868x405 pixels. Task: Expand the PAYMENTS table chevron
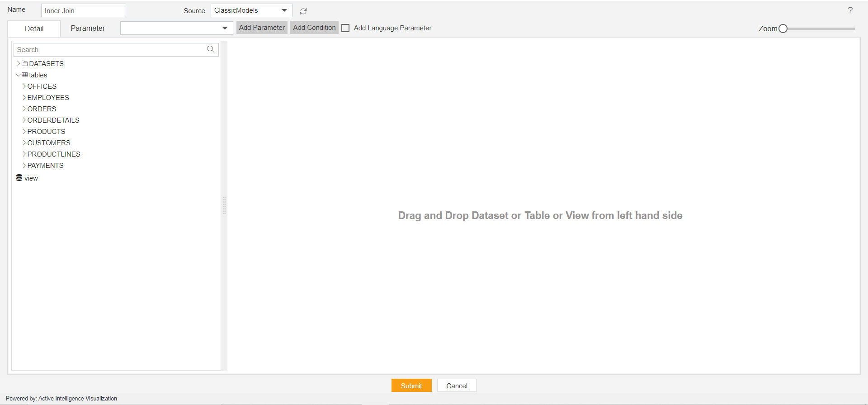coord(24,165)
